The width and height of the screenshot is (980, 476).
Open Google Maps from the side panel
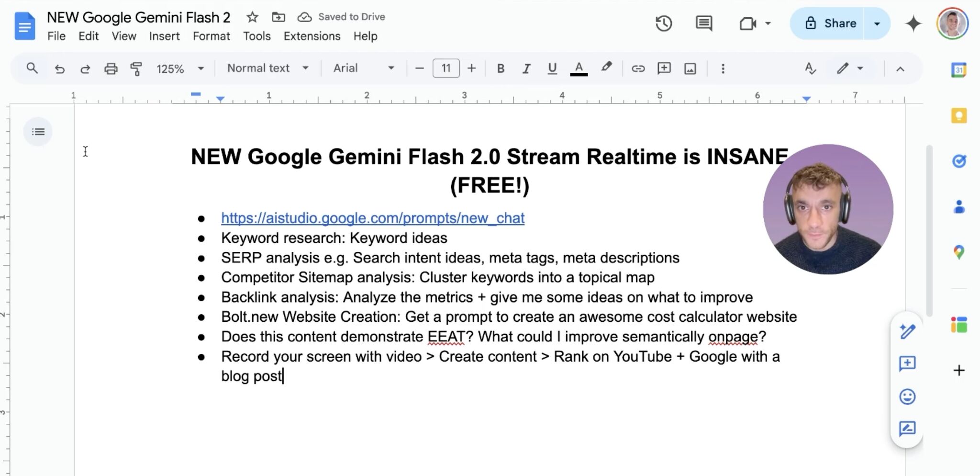click(x=959, y=250)
